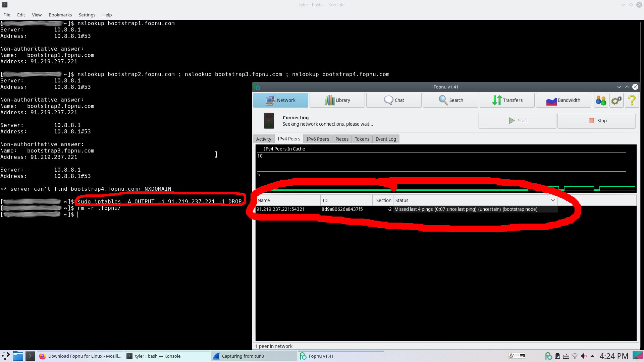
Task: Select the IPv4 Peers tab
Action: pyautogui.click(x=289, y=139)
